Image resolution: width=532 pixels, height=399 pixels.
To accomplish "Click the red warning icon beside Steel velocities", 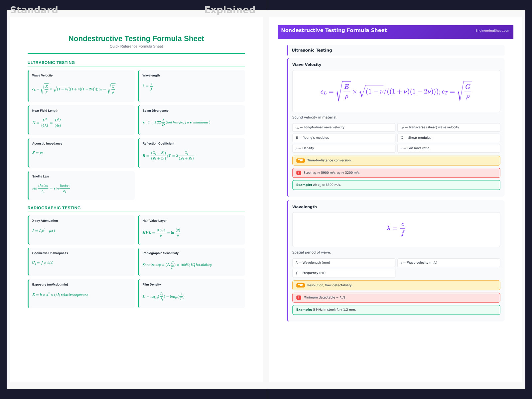I will 299,173.
